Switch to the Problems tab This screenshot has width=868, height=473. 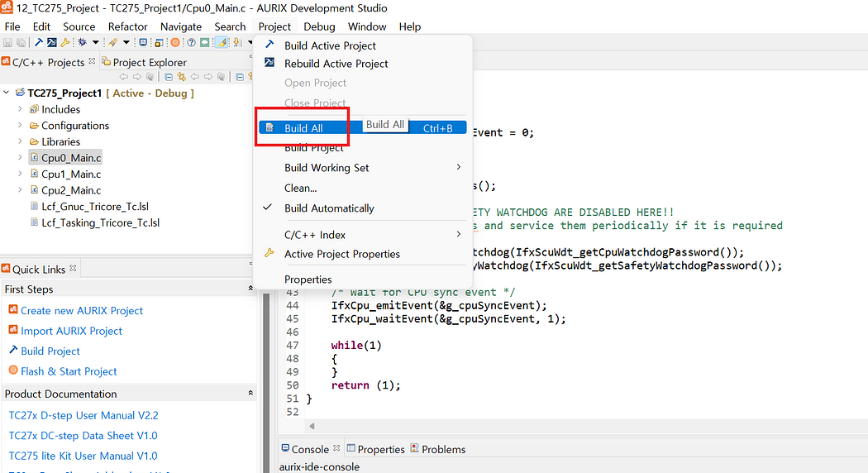(437, 449)
